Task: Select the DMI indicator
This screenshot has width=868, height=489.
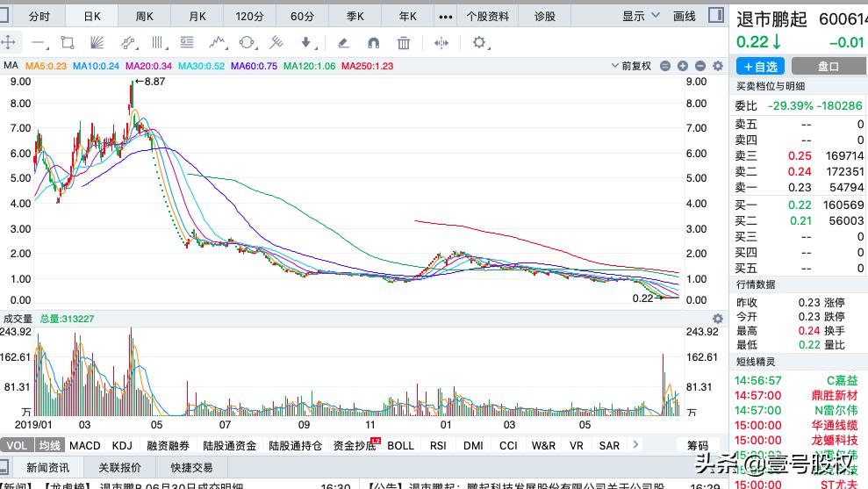Action: [473, 445]
